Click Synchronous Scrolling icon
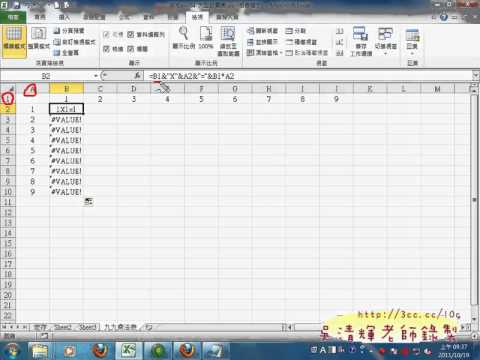Viewport: 480px width, 360px height. pos(339,42)
